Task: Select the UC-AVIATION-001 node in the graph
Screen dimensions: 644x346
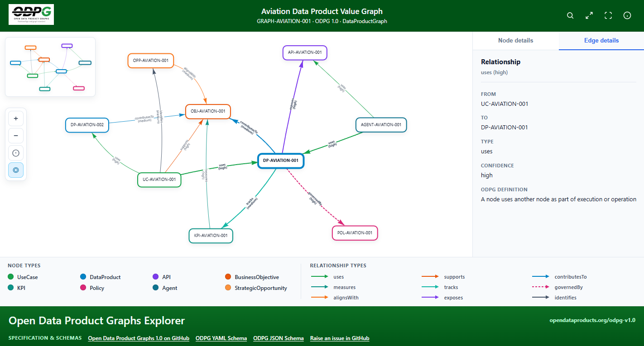Action: (159, 180)
